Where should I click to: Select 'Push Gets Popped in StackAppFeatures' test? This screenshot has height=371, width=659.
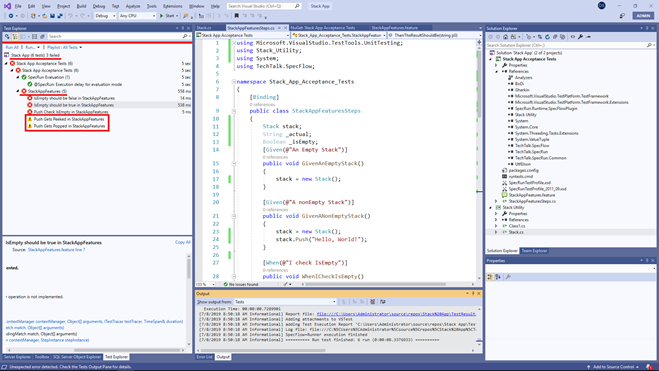pyautogui.click(x=69, y=126)
